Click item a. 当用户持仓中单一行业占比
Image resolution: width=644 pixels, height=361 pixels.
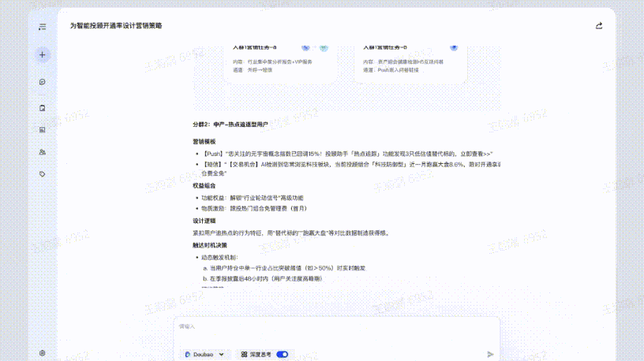[284, 268]
